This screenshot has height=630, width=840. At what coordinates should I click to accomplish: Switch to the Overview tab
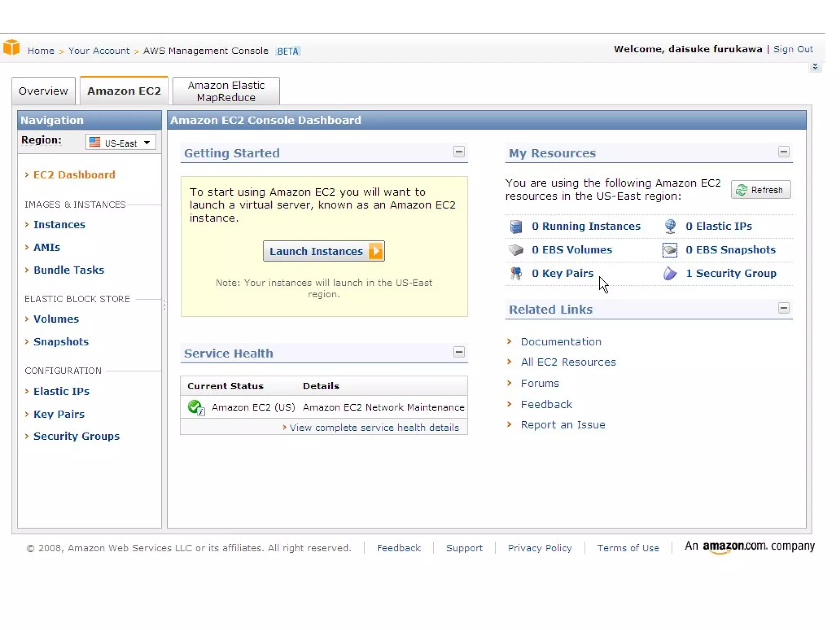(x=43, y=91)
